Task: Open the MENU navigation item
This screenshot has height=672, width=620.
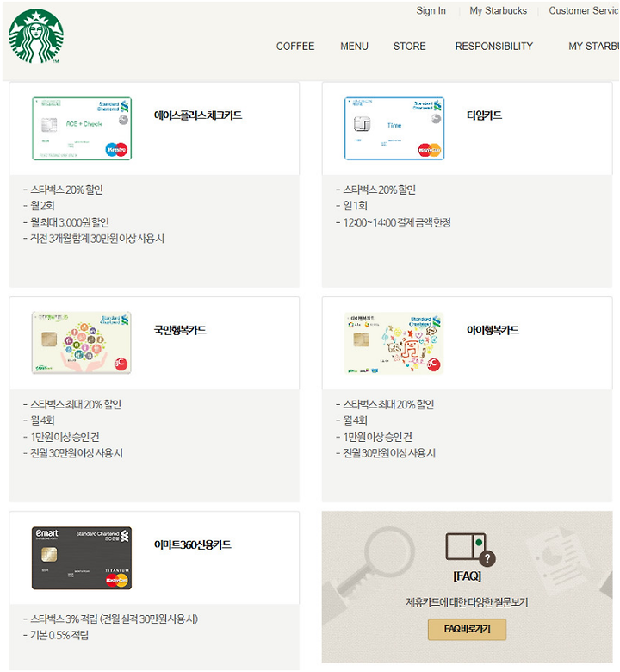Action: click(354, 47)
